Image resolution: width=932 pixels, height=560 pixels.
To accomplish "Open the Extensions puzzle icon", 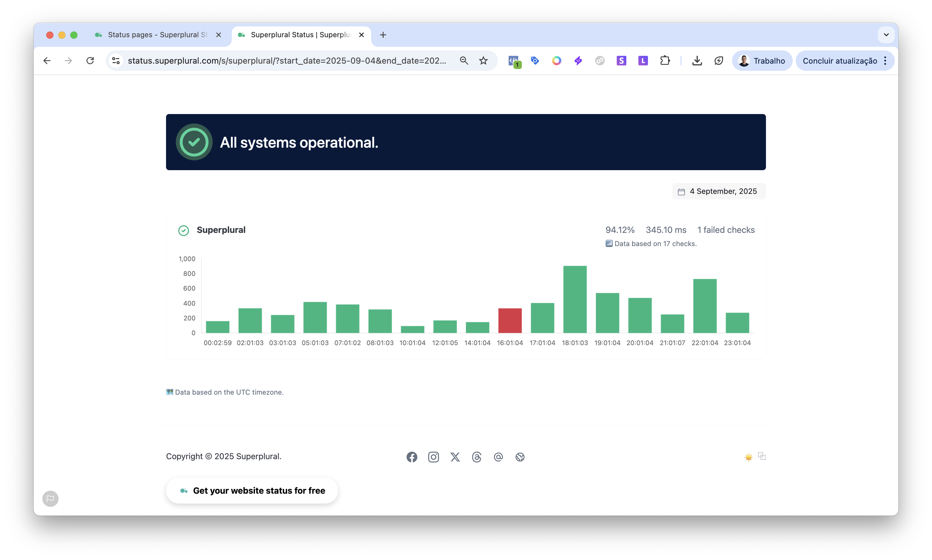I will point(665,60).
